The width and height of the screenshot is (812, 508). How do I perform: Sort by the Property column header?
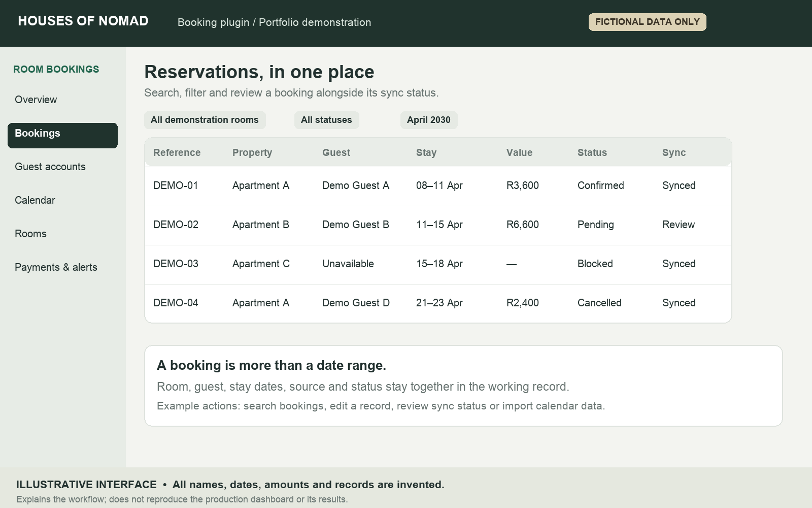[x=252, y=152]
